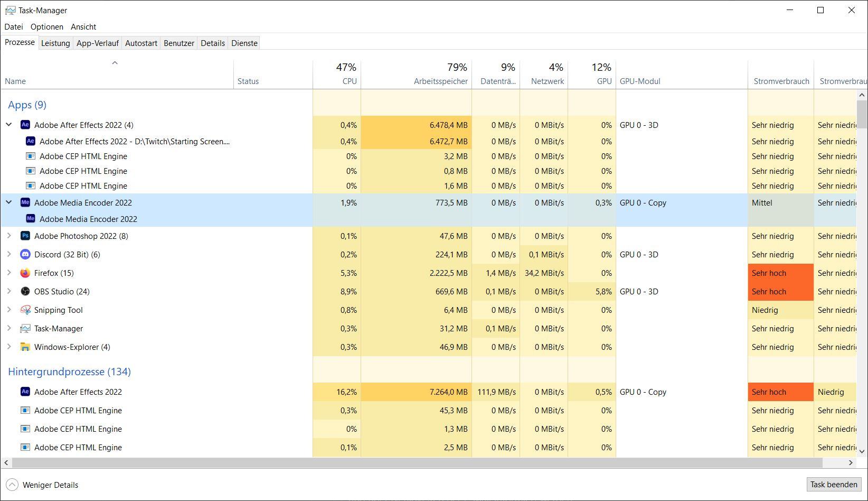Select the Firefox icon in list
868x501 pixels.
tap(25, 273)
